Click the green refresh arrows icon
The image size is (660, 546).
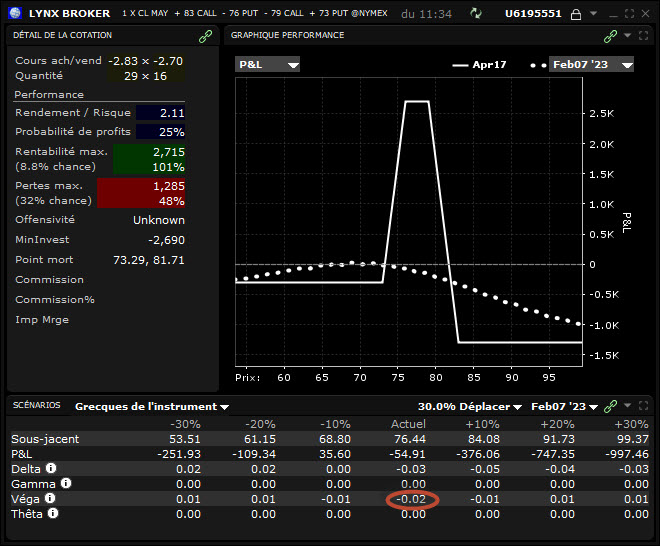click(476, 13)
